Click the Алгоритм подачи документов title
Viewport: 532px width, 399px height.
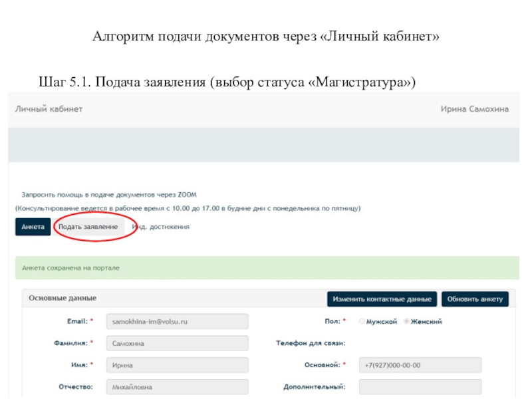(x=266, y=36)
